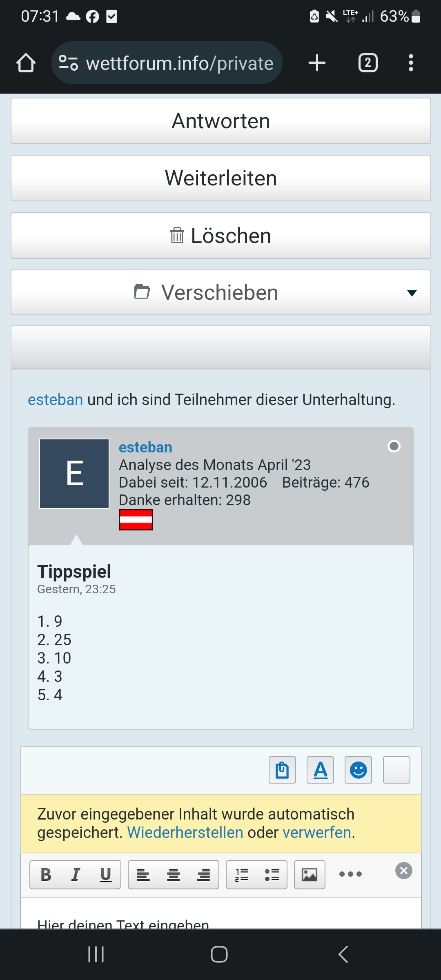
Task: Tap the Antworten button
Action: pyautogui.click(x=221, y=121)
